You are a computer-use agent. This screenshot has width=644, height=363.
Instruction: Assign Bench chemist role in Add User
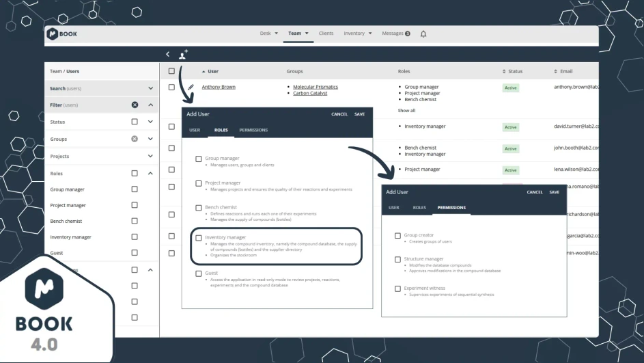tap(198, 208)
